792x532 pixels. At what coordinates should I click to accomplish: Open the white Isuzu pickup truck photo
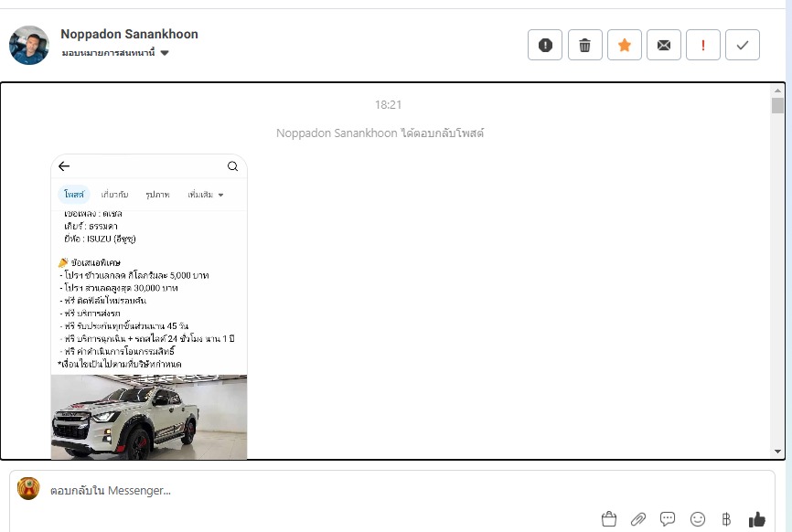[x=149, y=417]
